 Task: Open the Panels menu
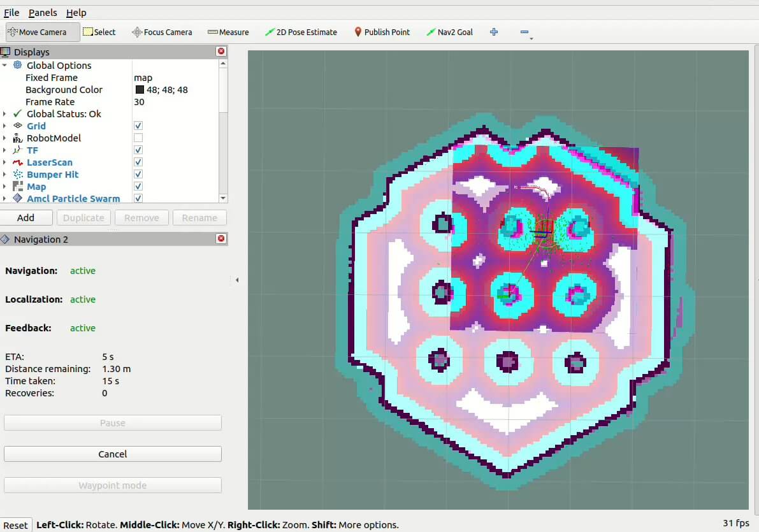click(43, 13)
